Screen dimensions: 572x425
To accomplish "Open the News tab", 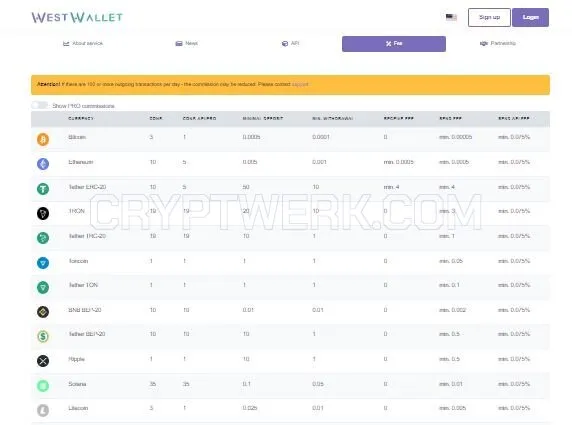I will tap(187, 43).
